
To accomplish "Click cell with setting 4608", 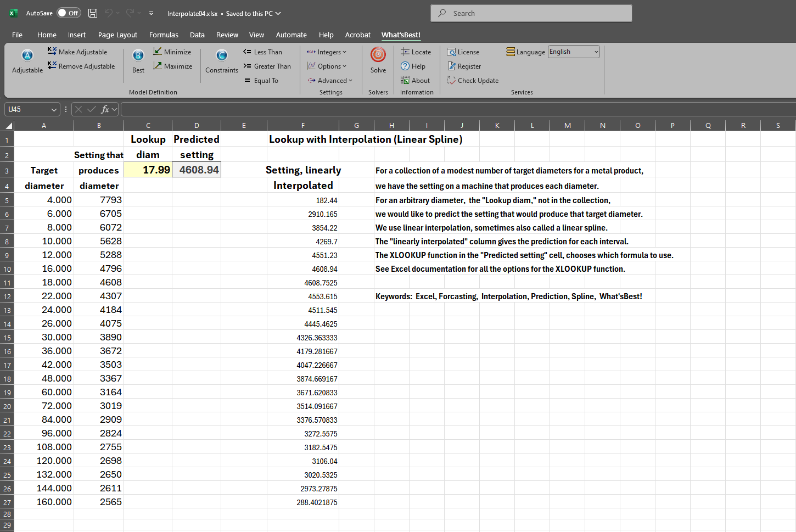I will pyautogui.click(x=99, y=282).
